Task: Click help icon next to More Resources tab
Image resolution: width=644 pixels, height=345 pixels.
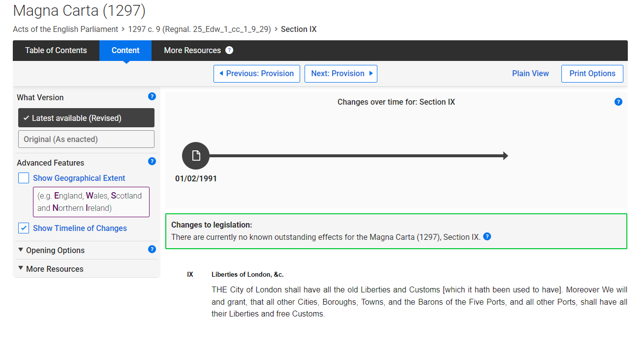Action: 229,50
